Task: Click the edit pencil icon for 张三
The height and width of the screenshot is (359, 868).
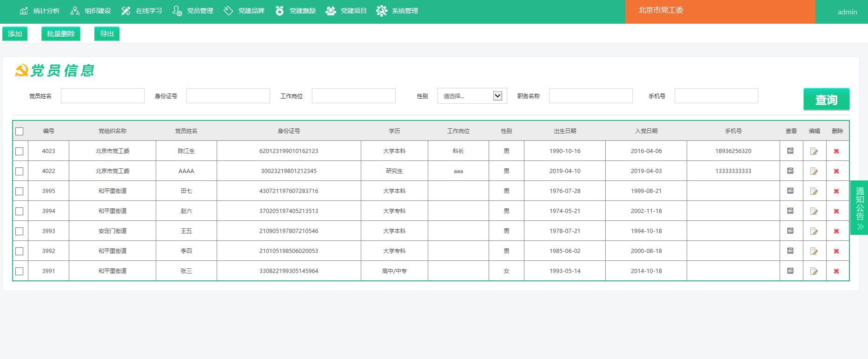Action: point(814,271)
